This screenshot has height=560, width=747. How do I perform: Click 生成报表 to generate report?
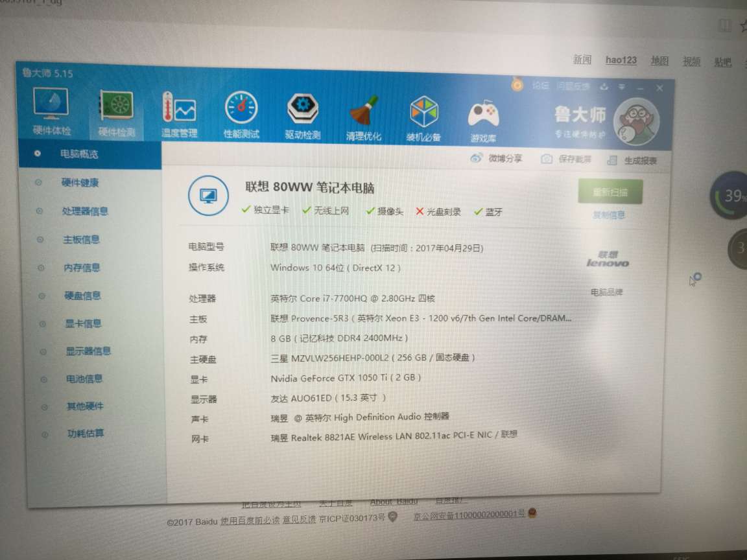click(641, 161)
